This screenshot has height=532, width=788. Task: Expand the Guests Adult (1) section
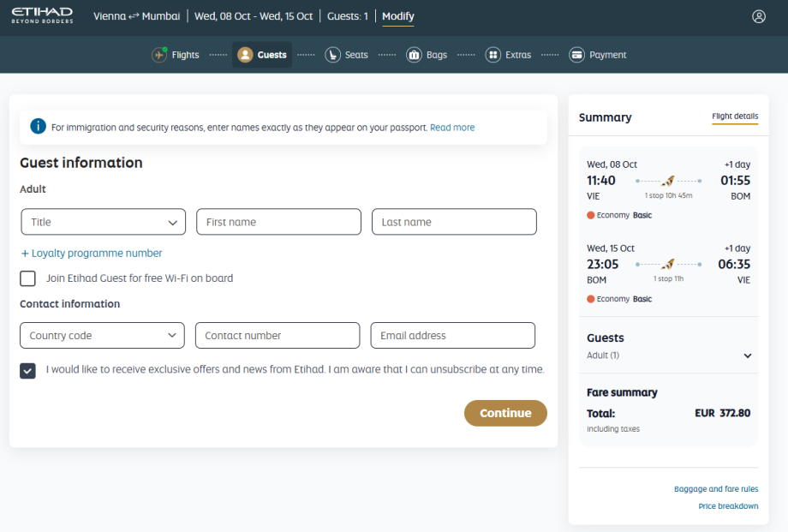pos(747,356)
